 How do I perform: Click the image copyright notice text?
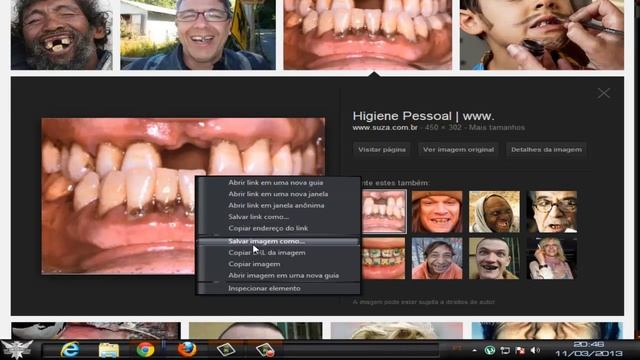[x=424, y=302]
